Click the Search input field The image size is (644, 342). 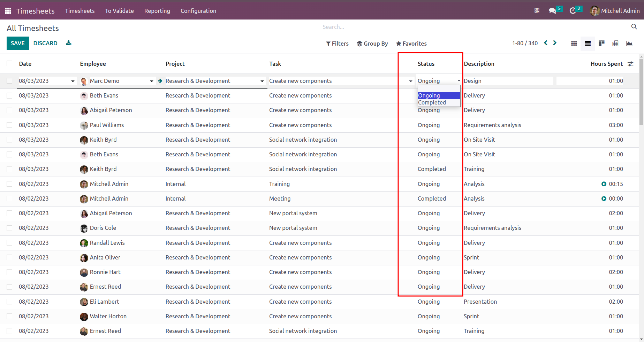[474, 27]
